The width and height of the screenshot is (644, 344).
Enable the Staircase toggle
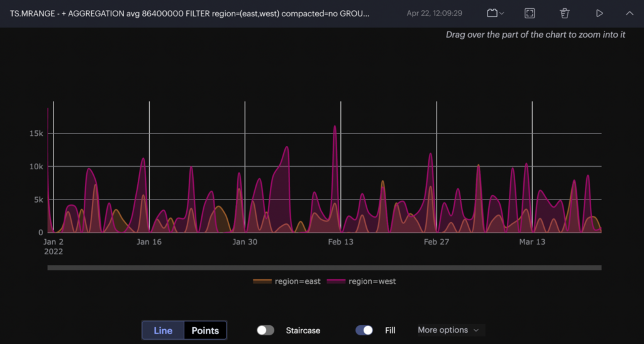tap(265, 330)
